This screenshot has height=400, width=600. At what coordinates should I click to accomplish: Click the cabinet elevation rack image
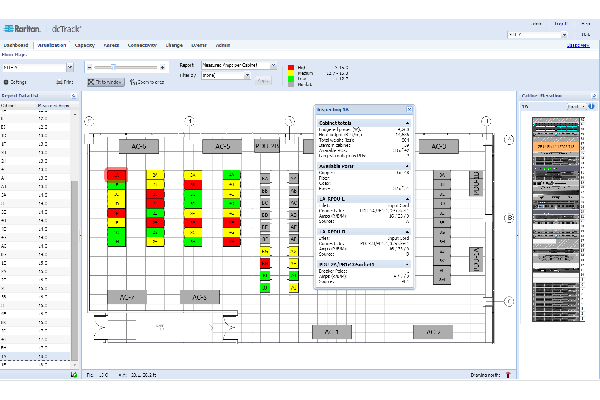click(556, 219)
